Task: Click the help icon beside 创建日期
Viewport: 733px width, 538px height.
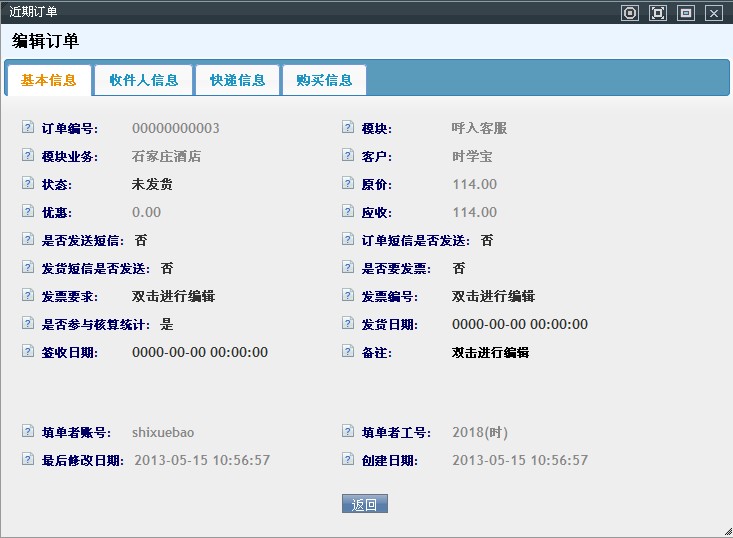Action: click(348, 460)
